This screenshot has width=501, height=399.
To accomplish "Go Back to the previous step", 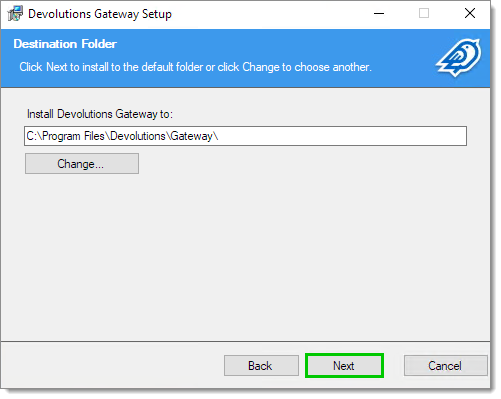I will pos(261,366).
